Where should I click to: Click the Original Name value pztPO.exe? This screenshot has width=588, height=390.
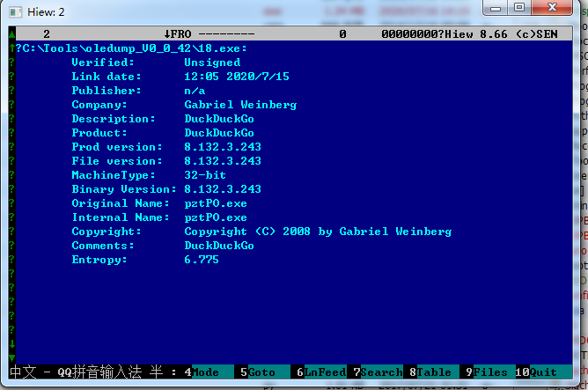[216, 203]
